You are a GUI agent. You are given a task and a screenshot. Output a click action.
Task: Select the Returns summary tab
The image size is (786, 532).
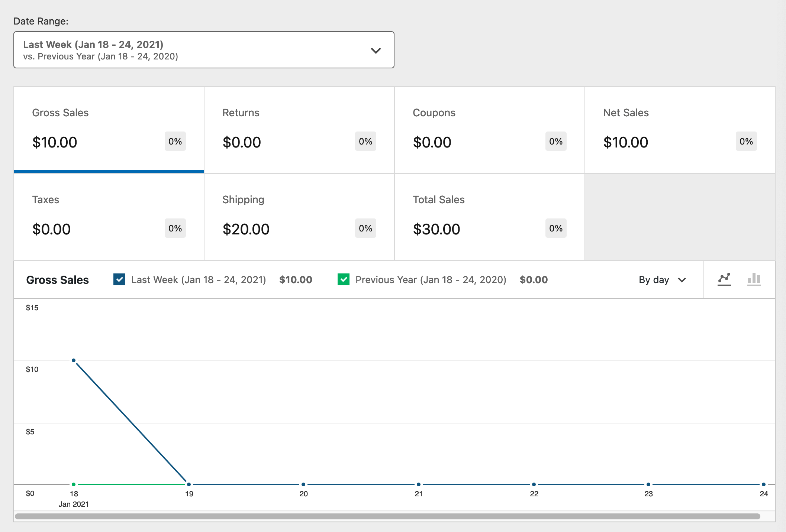pos(299,130)
